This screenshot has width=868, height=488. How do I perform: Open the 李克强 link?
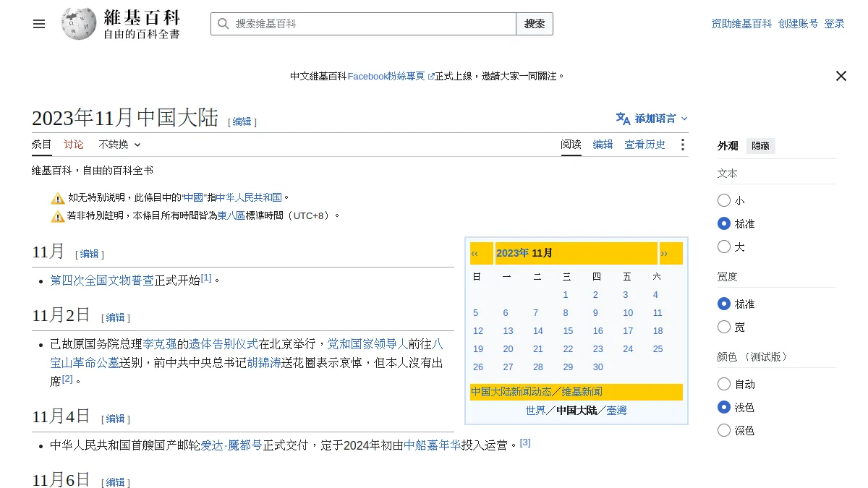tap(160, 344)
